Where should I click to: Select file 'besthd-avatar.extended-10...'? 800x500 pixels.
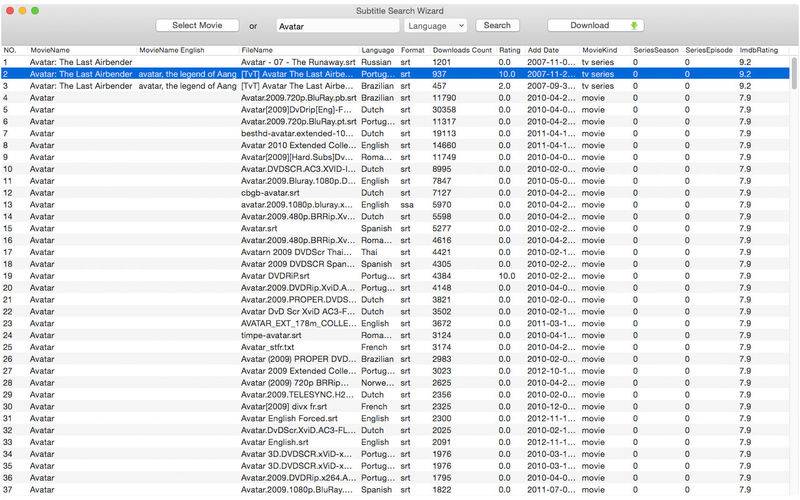[x=297, y=134]
